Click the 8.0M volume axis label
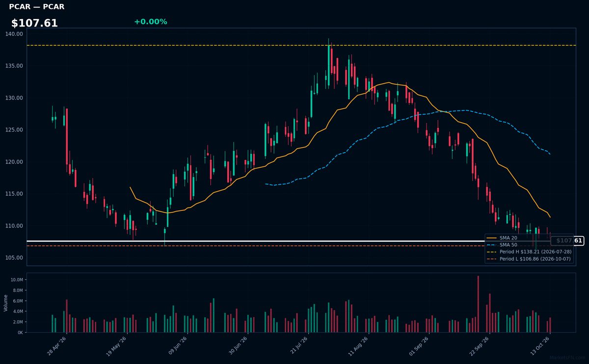The image size is (589, 364). [x=17, y=290]
